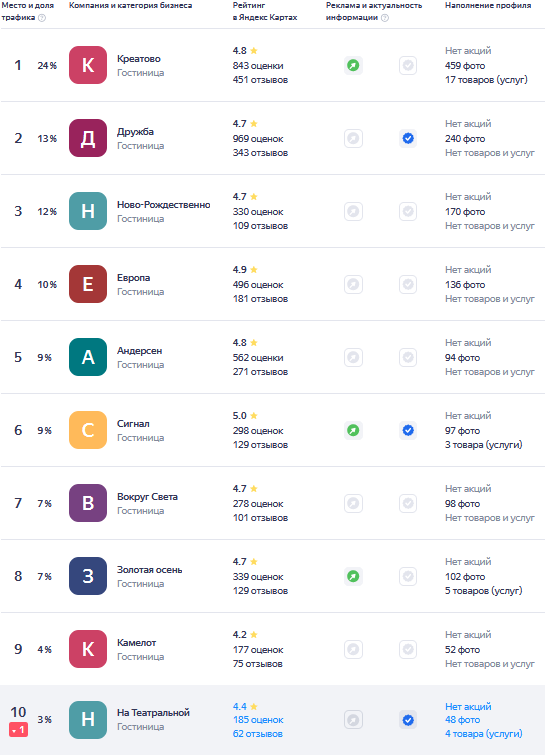Click the gray verification checkmark for Креатово
The height and width of the screenshot is (755, 545).
tap(408, 65)
